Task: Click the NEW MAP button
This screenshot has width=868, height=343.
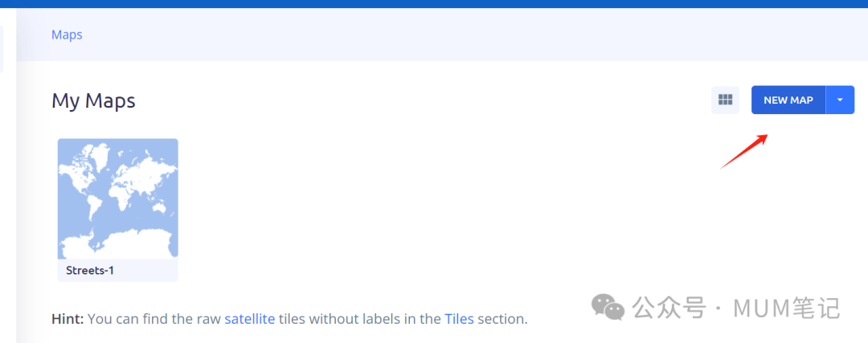Action: [788, 100]
